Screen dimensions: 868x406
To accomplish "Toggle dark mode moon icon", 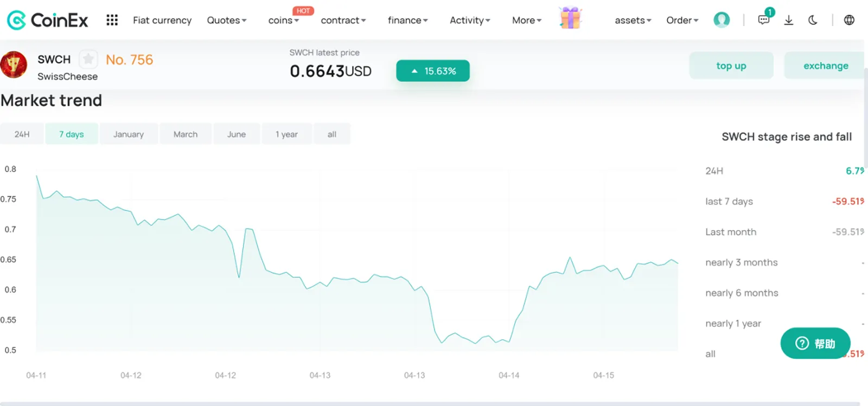I will click(813, 20).
